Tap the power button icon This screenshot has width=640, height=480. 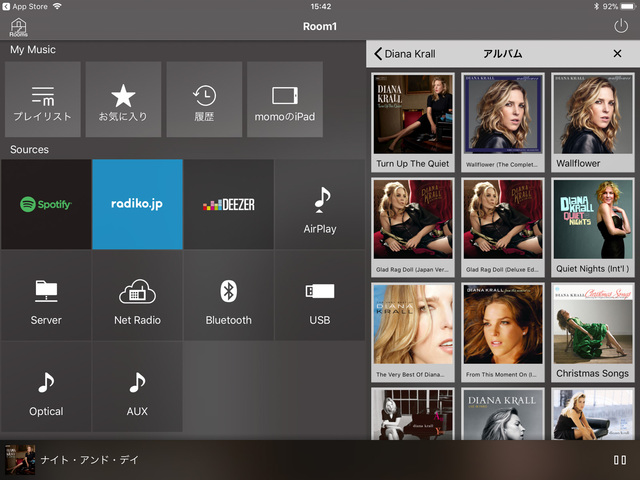point(621,27)
